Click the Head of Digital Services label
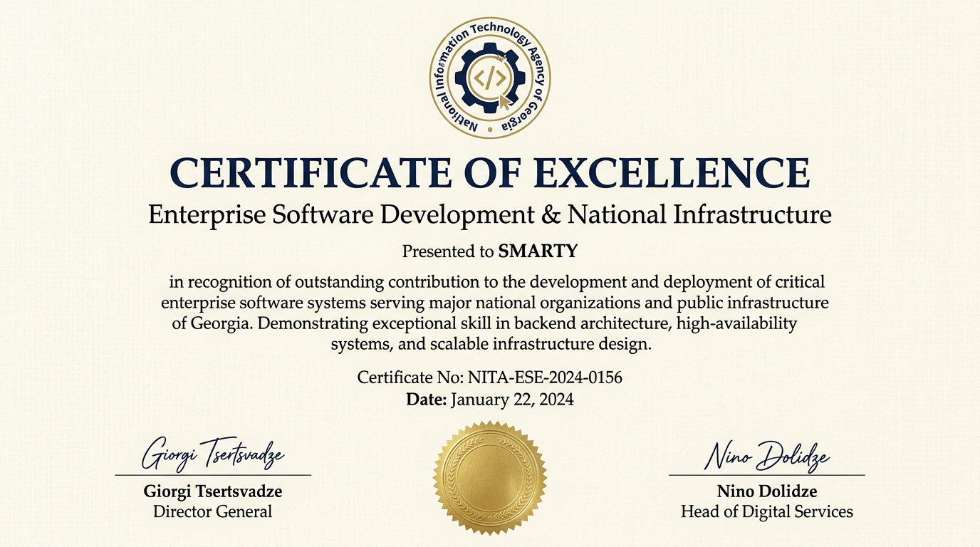 [x=766, y=511]
